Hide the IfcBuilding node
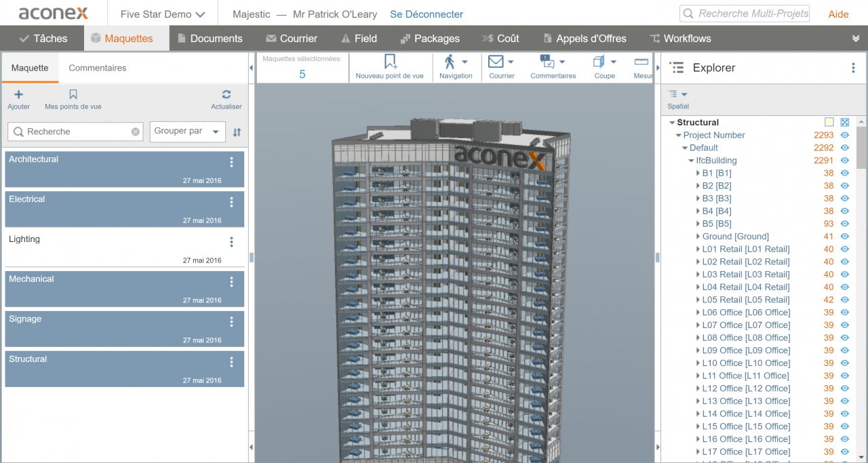868x463 pixels. (845, 161)
